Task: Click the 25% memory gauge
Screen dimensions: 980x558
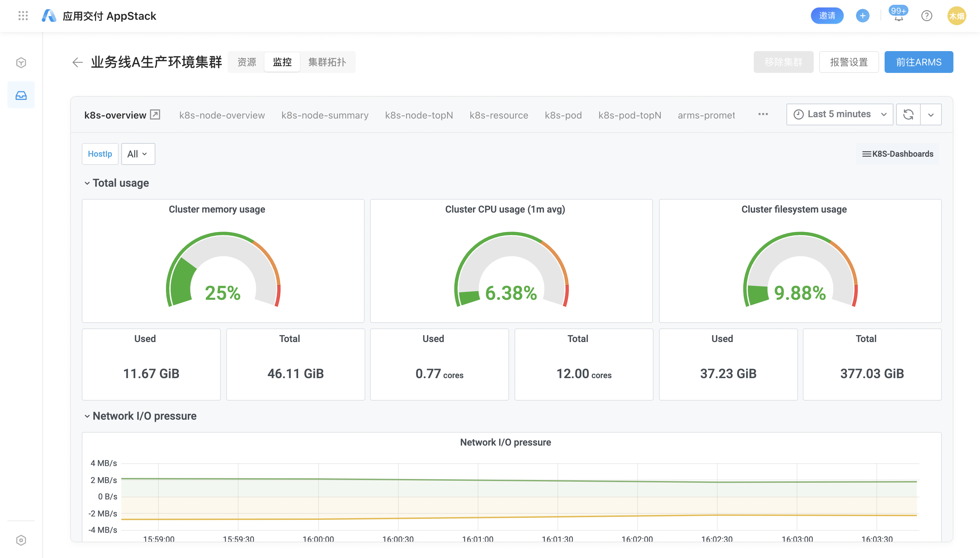Action: point(223,269)
